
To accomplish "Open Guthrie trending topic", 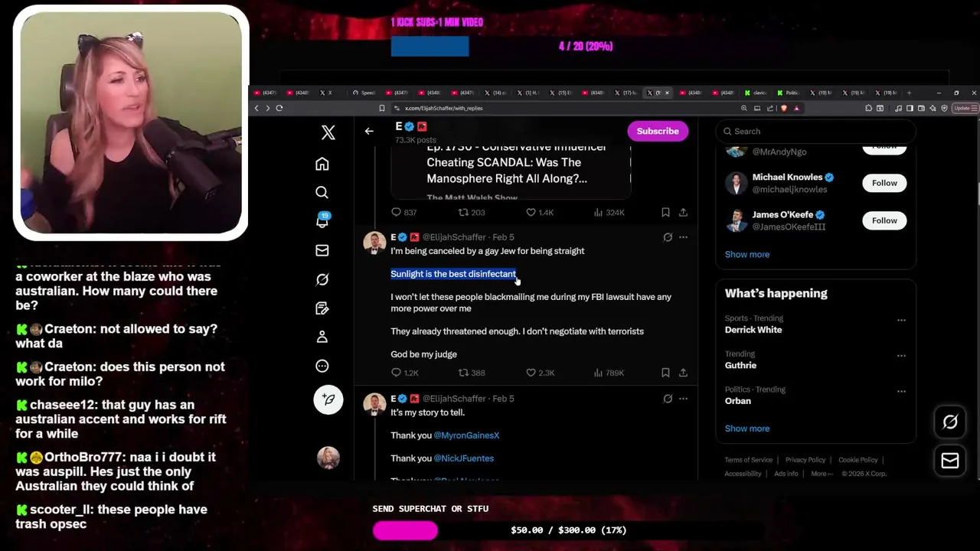I will point(740,365).
